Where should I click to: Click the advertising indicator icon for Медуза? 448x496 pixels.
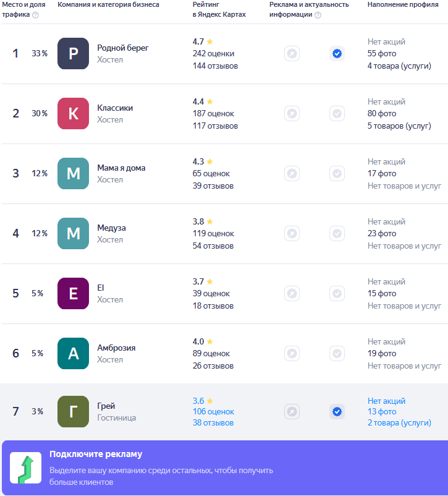click(292, 233)
